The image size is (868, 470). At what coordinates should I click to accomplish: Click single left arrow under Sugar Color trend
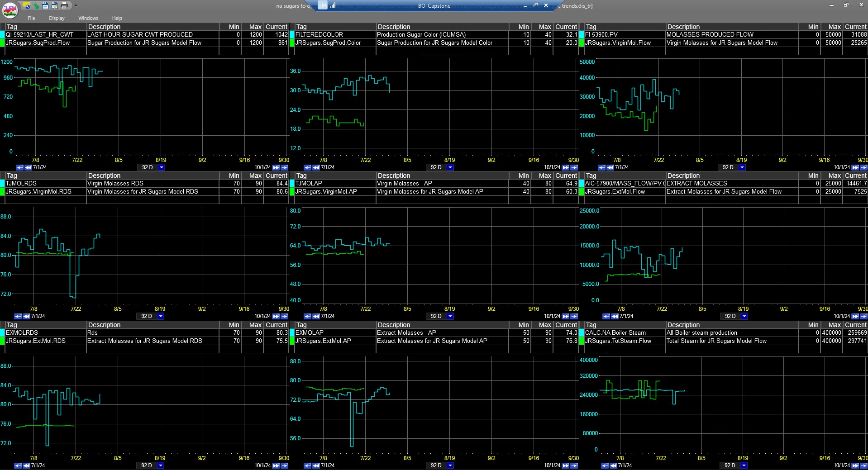point(307,167)
